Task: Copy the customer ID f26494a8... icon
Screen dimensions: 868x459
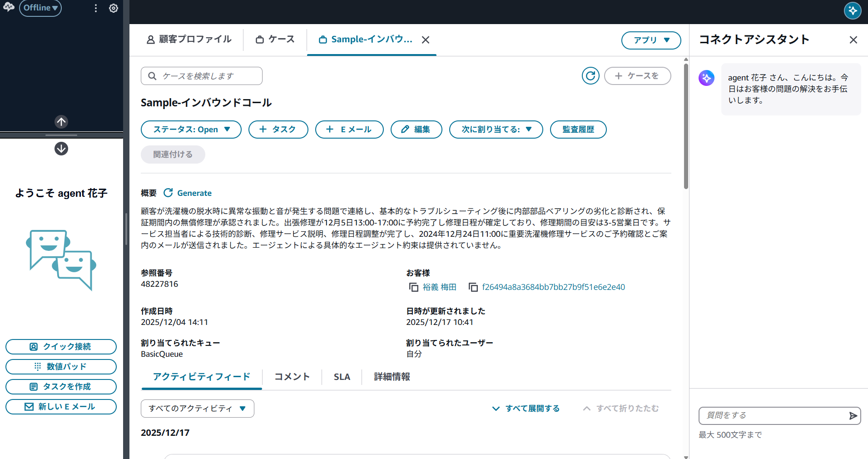Action: (473, 287)
